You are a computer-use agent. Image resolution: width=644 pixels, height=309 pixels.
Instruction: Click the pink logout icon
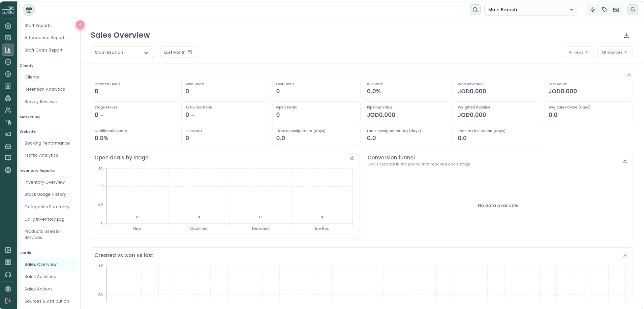tap(8, 301)
